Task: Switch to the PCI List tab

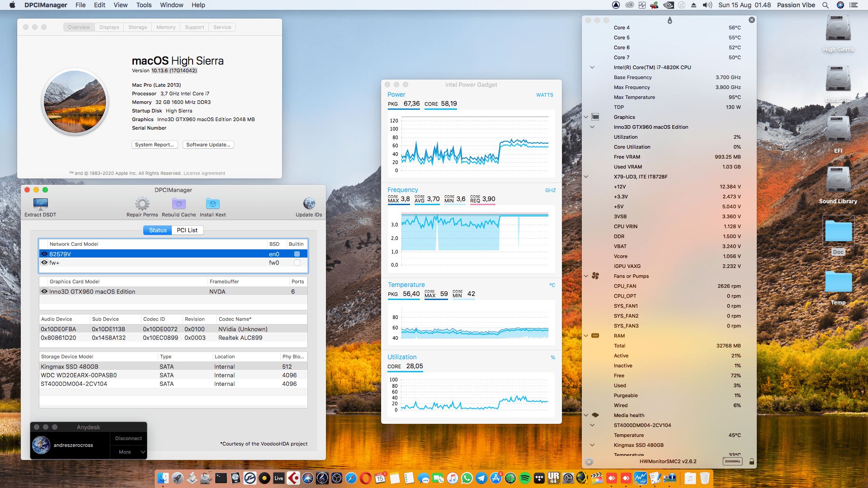Action: click(187, 230)
